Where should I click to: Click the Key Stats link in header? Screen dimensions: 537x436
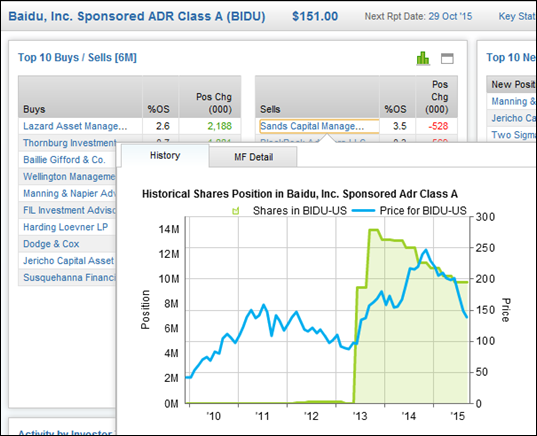[x=517, y=16]
